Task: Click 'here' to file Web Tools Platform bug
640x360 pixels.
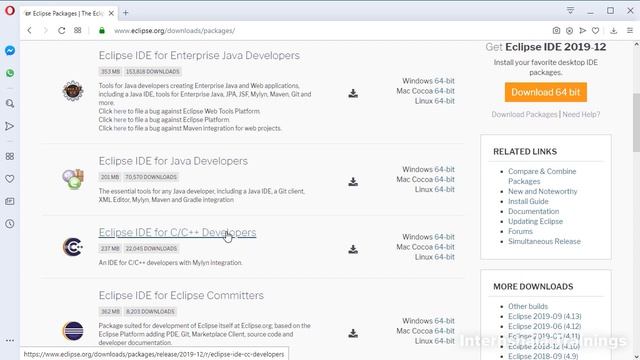Action: click(120, 111)
